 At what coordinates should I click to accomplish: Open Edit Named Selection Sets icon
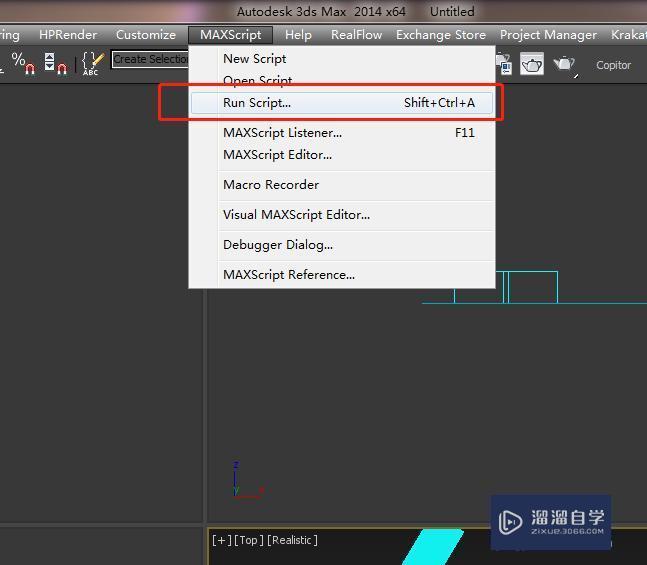93,63
